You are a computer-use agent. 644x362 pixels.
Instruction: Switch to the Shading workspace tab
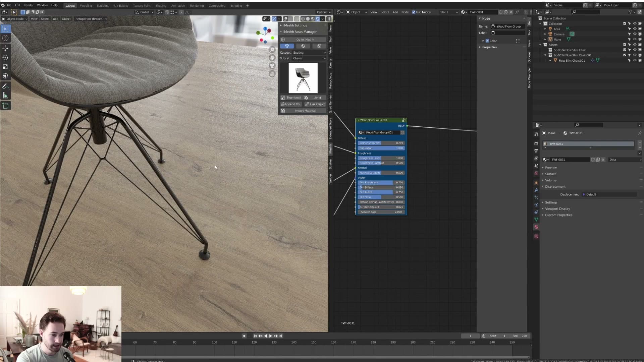[161, 6]
